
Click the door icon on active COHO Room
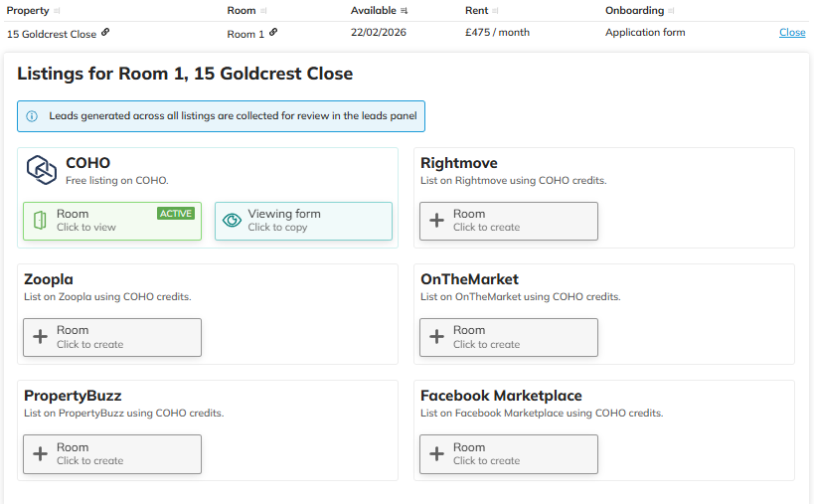(x=40, y=221)
